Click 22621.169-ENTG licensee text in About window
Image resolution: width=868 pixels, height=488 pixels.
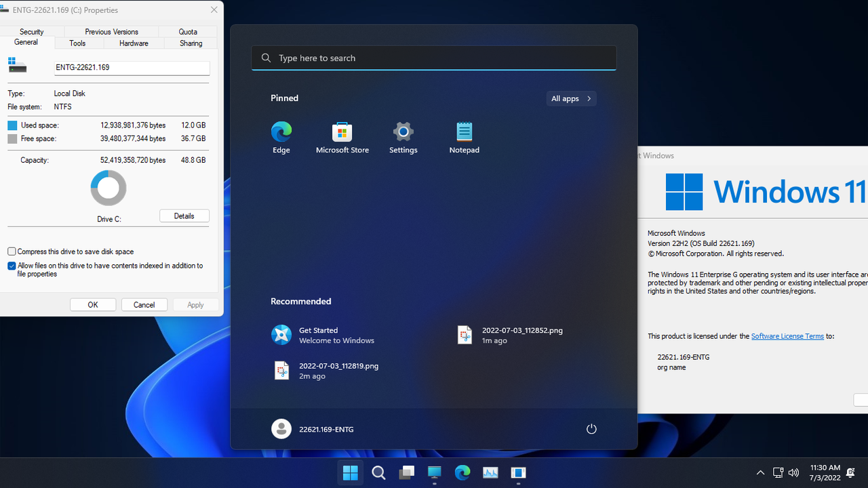(684, 357)
